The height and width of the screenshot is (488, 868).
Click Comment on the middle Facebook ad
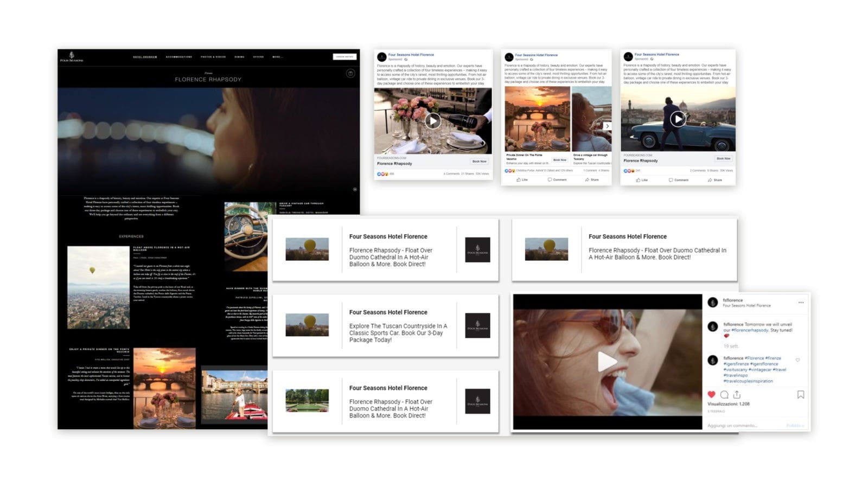[557, 179]
